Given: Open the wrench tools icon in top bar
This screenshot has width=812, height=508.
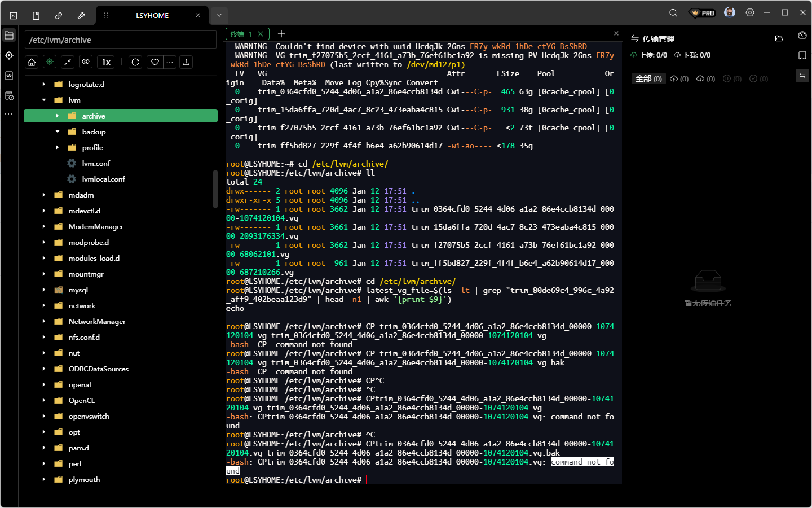Looking at the screenshot, I should point(81,16).
